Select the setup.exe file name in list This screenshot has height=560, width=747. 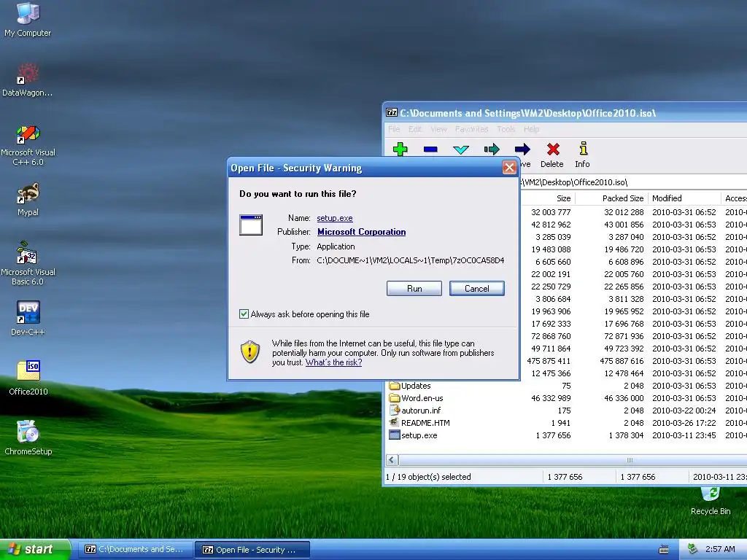pos(419,435)
